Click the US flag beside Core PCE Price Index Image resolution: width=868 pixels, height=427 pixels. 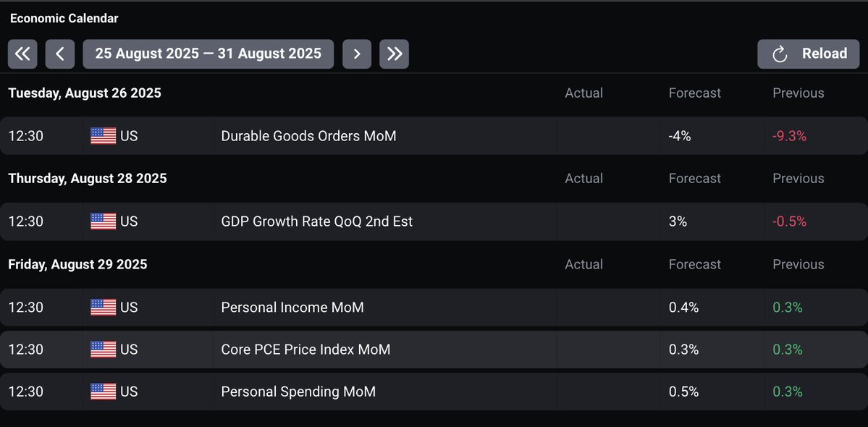pyautogui.click(x=103, y=350)
